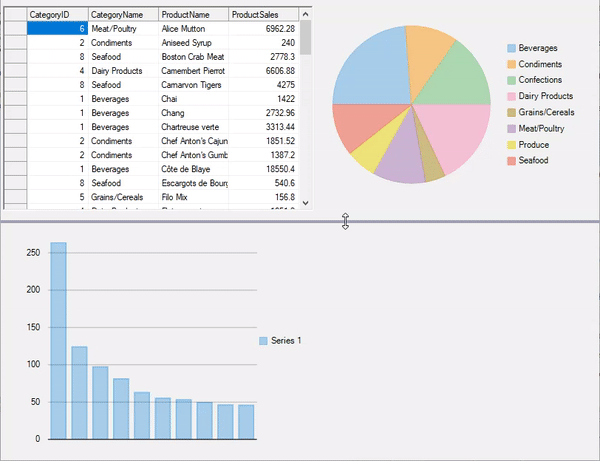Sort by the CategoryName column header
Viewport: 600px width, 461px height.
(x=123, y=15)
